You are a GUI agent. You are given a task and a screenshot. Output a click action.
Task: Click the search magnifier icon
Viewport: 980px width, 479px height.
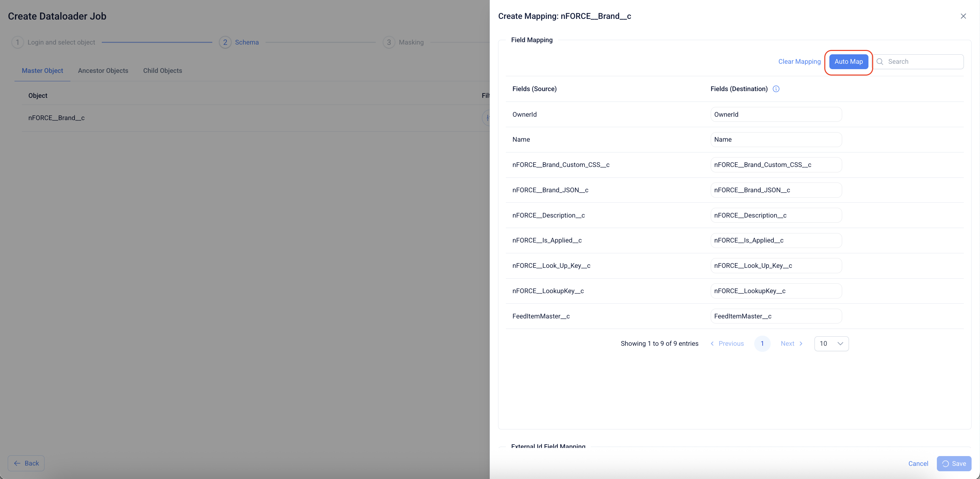(x=880, y=62)
